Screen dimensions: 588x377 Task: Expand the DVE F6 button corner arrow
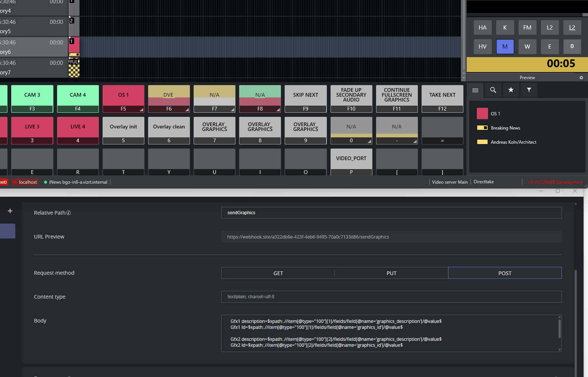pos(187,110)
